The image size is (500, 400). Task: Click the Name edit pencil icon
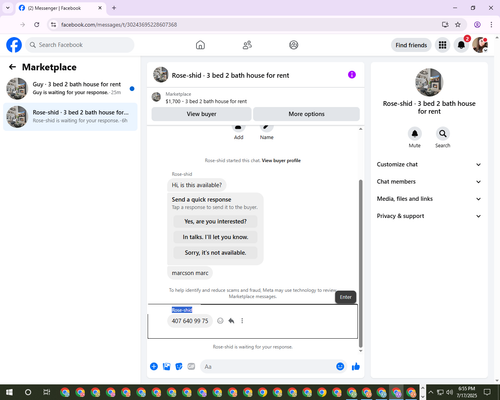(x=266, y=128)
